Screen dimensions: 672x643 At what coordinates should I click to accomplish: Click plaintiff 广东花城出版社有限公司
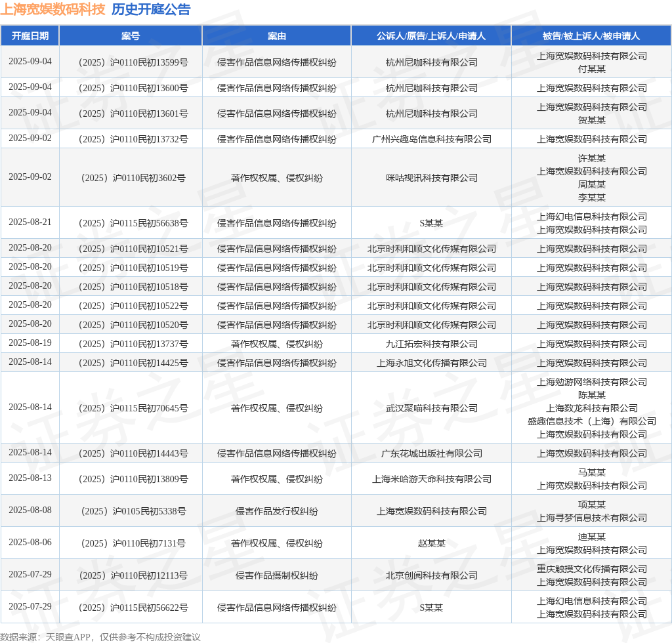tap(432, 454)
